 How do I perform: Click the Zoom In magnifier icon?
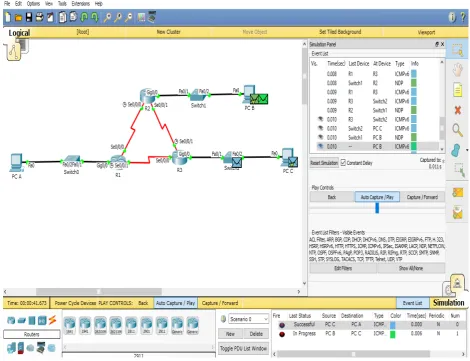pyautogui.click(x=107, y=17)
